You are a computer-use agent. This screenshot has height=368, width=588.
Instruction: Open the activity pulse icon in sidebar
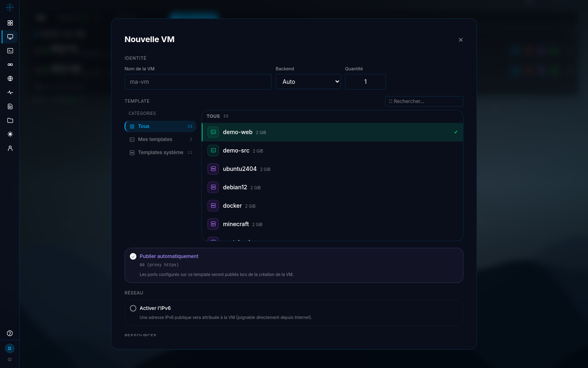click(10, 92)
